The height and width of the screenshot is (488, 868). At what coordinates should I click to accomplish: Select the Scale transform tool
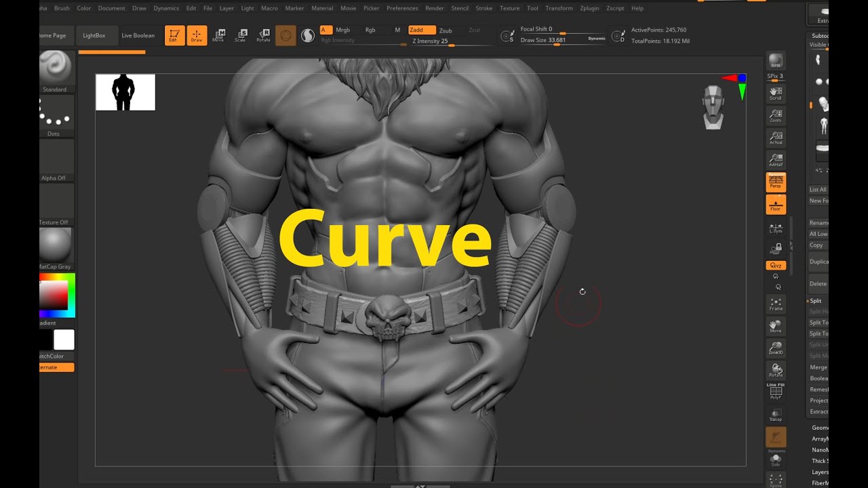[241, 35]
